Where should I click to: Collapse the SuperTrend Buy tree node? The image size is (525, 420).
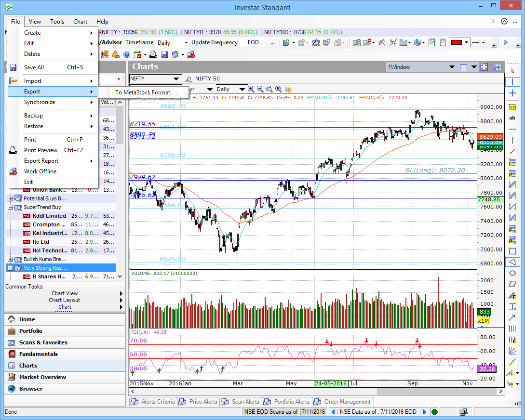pyautogui.click(x=10, y=207)
